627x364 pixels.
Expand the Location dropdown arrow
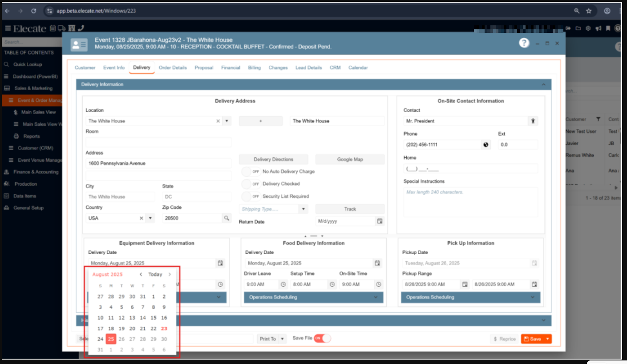pos(227,121)
